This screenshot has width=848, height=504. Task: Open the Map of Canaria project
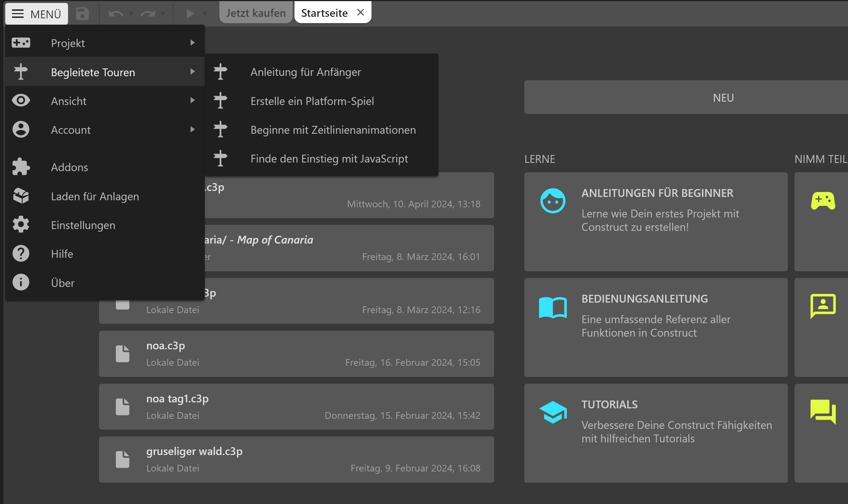point(349,248)
